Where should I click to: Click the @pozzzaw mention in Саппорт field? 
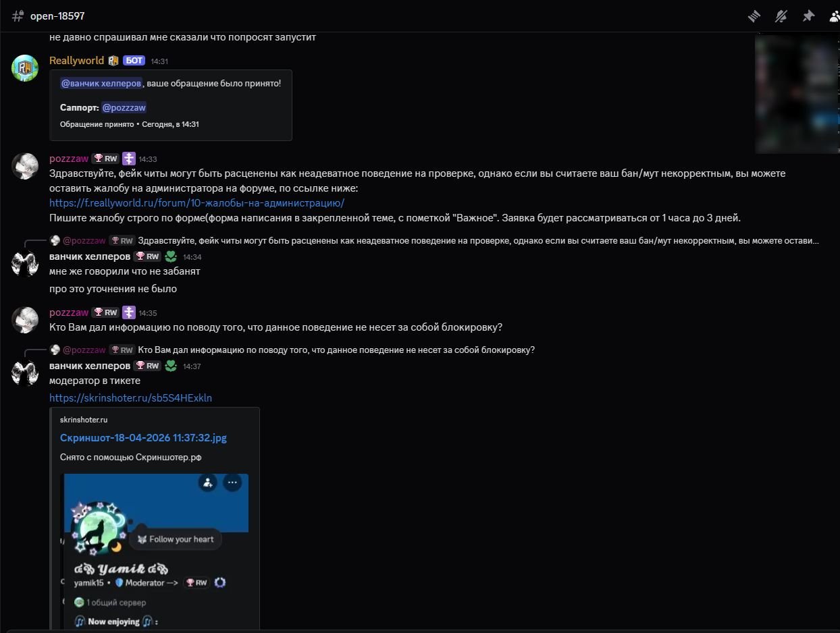pyautogui.click(x=124, y=107)
